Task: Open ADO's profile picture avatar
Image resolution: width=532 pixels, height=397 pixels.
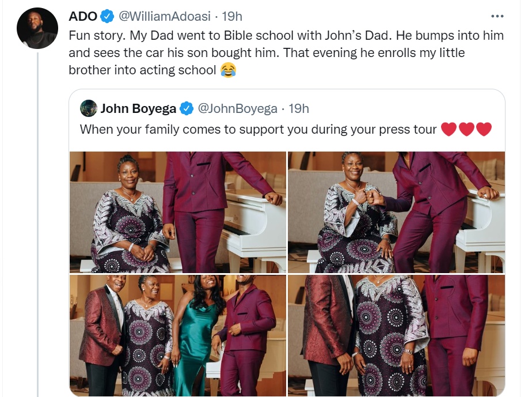Action: pos(38,29)
